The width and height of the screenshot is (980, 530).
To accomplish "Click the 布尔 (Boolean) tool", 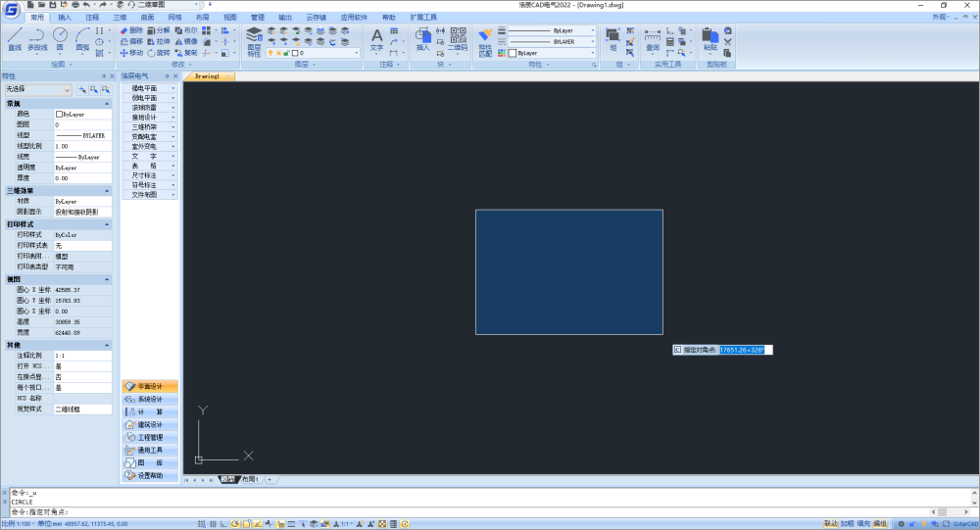I will pos(186,30).
